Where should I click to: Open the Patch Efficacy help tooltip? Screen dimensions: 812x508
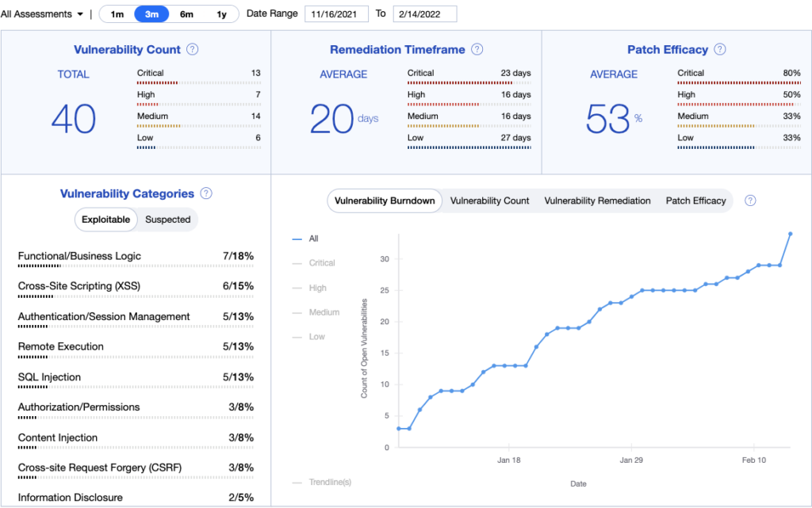[x=719, y=49]
